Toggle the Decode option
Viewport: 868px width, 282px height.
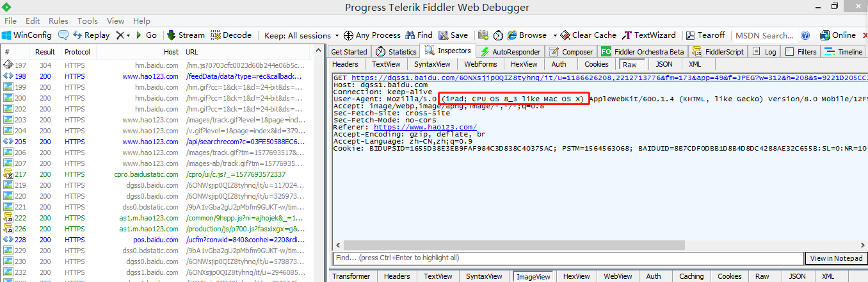click(231, 35)
